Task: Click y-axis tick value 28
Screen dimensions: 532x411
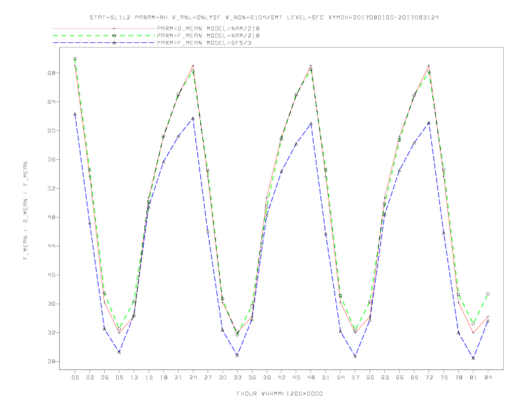Action: [51, 361]
